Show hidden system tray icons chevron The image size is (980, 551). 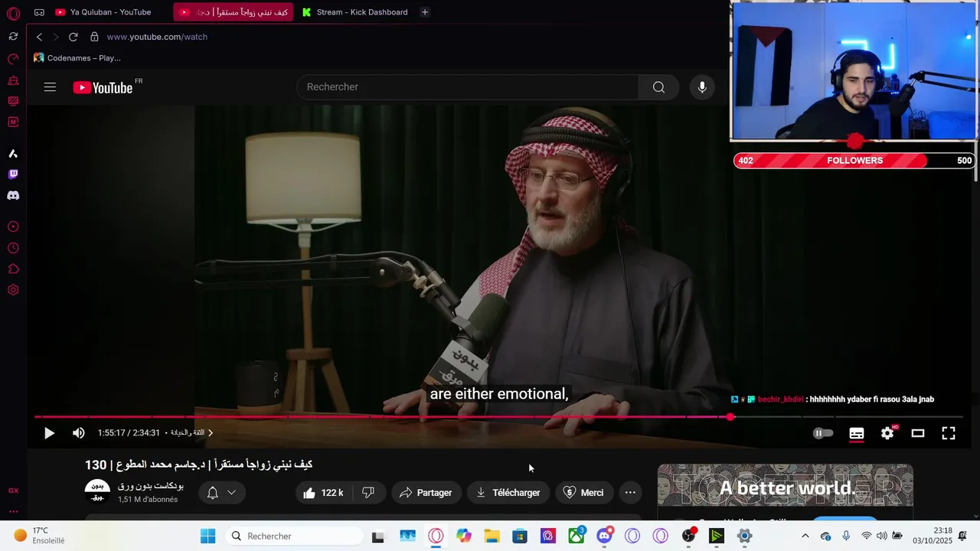(x=805, y=536)
